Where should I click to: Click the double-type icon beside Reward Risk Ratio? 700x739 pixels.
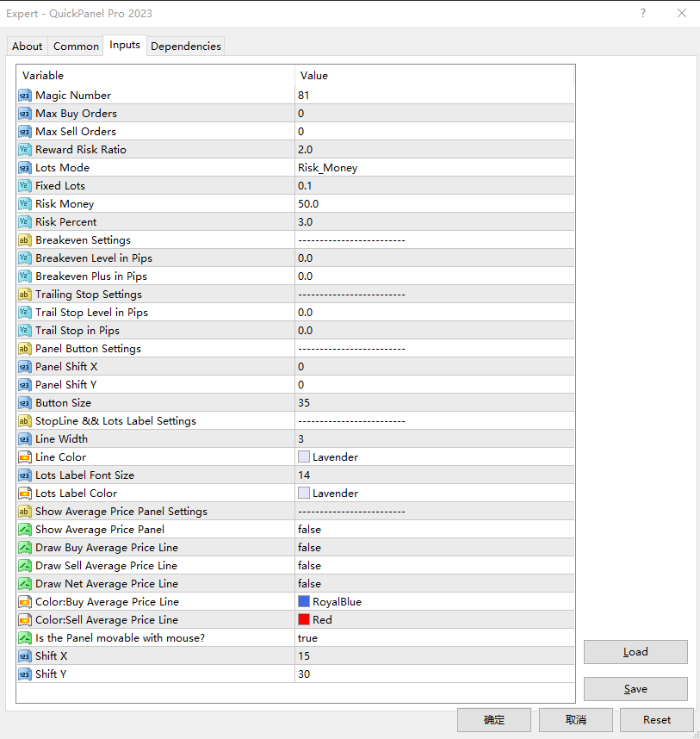pos(25,150)
